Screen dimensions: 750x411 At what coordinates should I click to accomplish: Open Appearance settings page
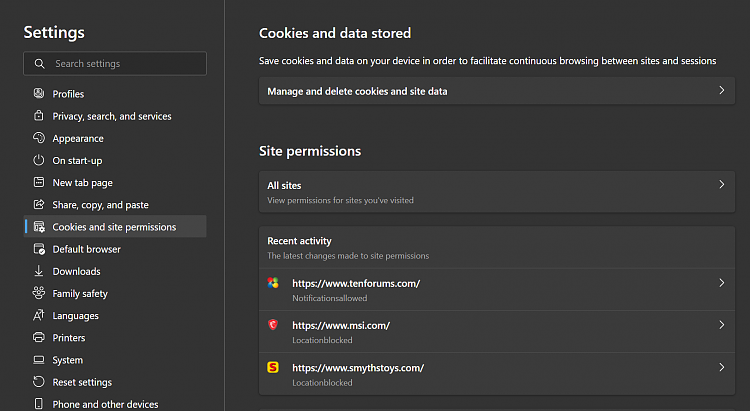(115, 138)
